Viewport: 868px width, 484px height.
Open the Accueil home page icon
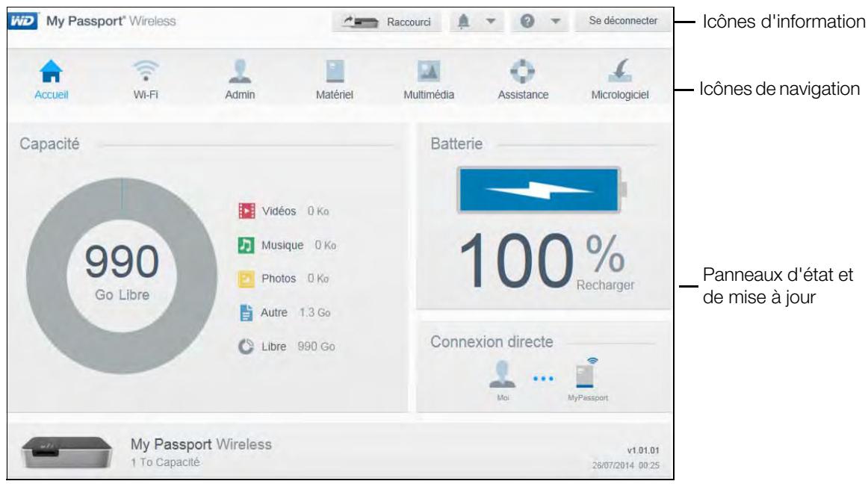tap(51, 71)
